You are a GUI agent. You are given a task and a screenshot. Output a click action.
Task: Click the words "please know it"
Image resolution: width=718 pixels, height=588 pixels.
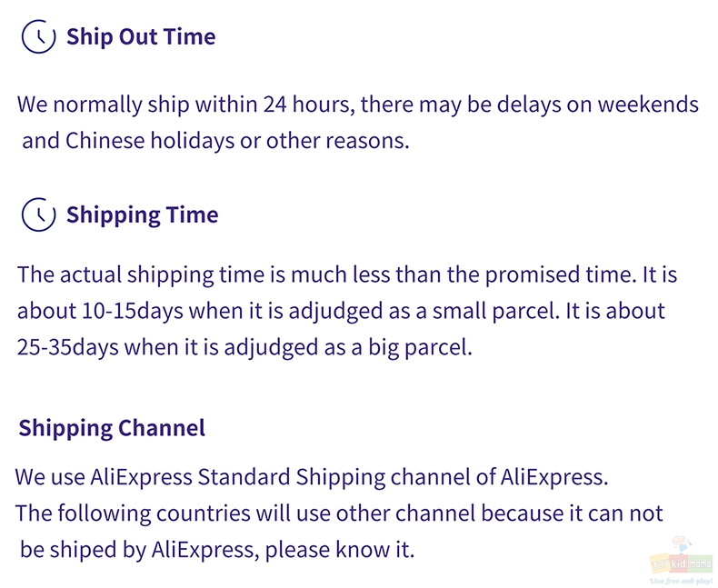click(339, 550)
